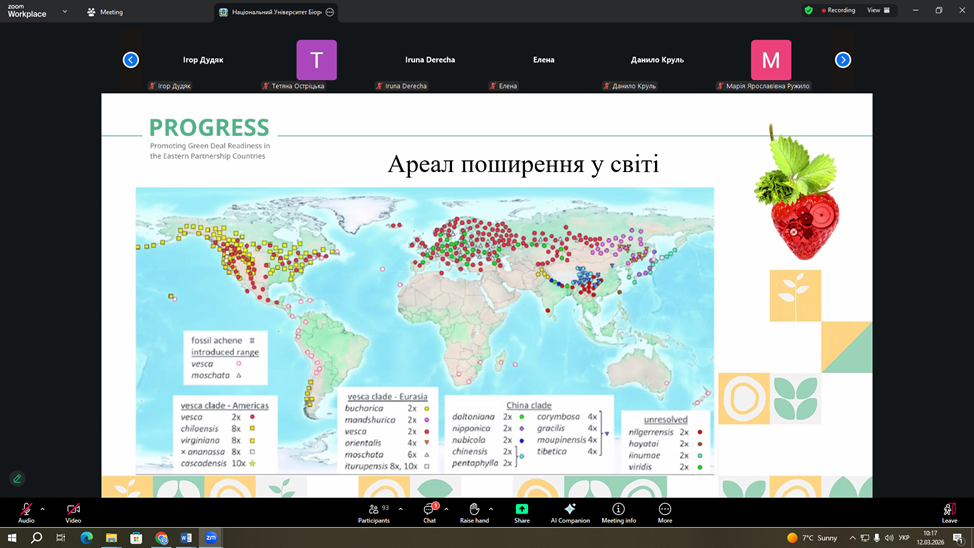Open the More options menu
Image resolution: width=974 pixels, height=548 pixels.
[x=665, y=510]
